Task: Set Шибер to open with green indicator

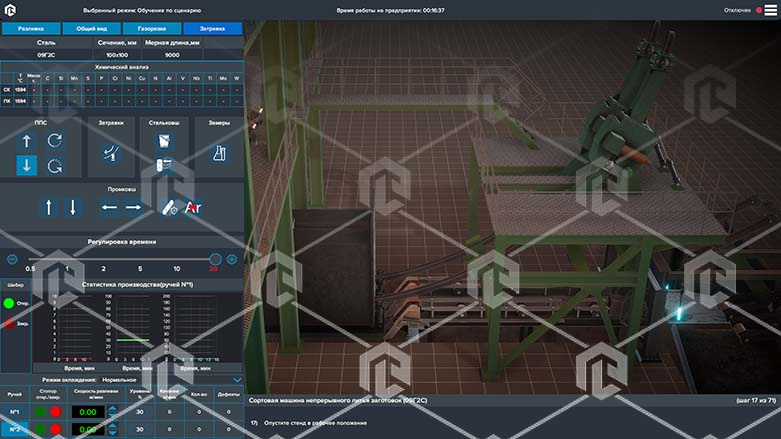Action: point(9,303)
